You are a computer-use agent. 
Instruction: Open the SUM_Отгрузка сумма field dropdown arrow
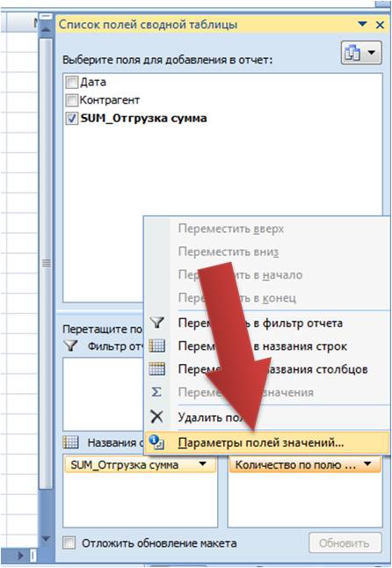tap(203, 464)
